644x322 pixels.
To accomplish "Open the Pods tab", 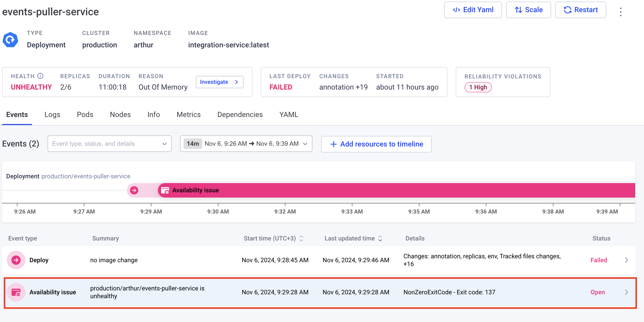I will (85, 115).
